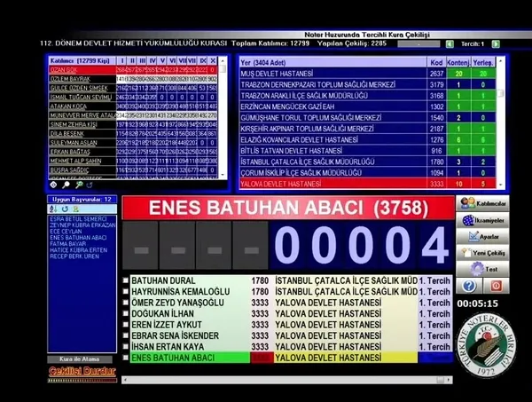This screenshot has width=532, height=402.
Task: Toggle checkbox for Ebrar Sena İskender row
Action: point(126,335)
